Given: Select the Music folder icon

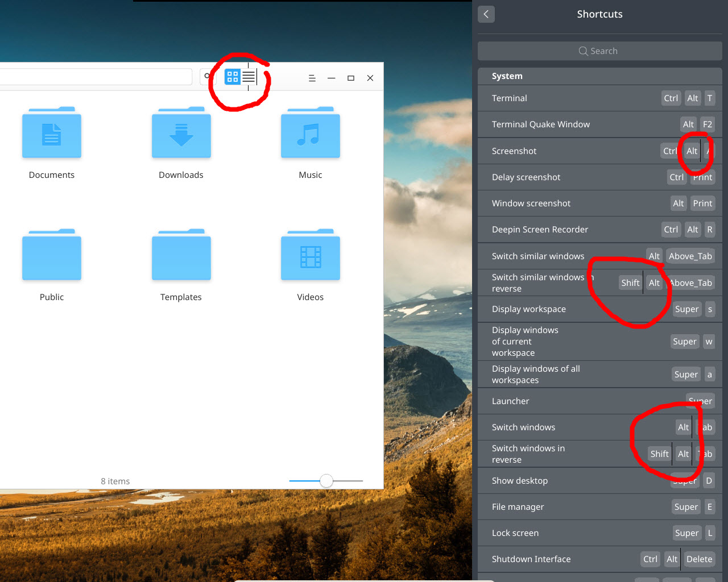Looking at the screenshot, I should pyautogui.click(x=311, y=133).
